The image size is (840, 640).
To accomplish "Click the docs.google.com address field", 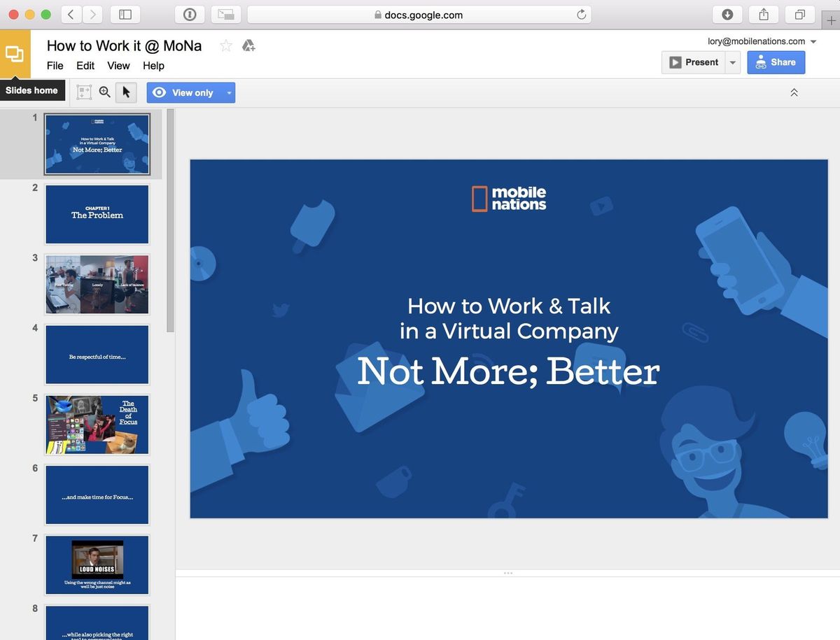I will pyautogui.click(x=419, y=15).
